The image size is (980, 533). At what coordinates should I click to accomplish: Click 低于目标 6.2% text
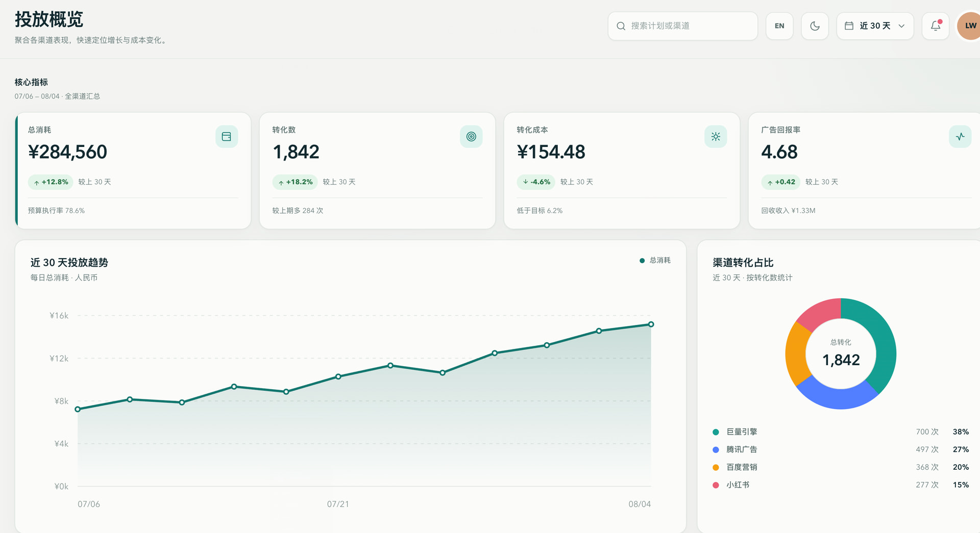pos(540,211)
